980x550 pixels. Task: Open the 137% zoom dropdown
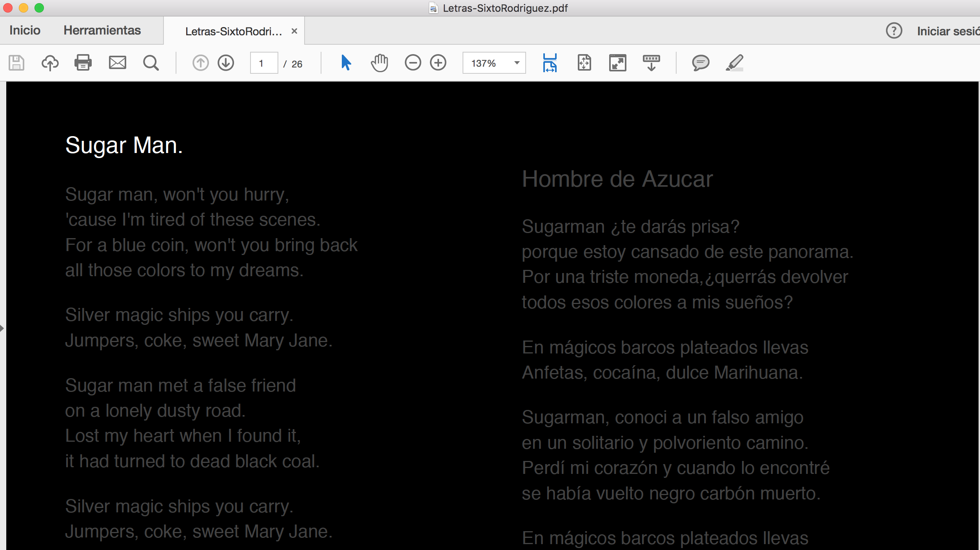pos(494,63)
